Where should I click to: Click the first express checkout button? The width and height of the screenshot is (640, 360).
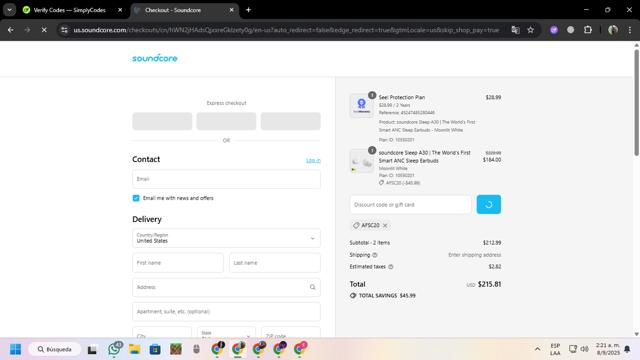pos(162,121)
